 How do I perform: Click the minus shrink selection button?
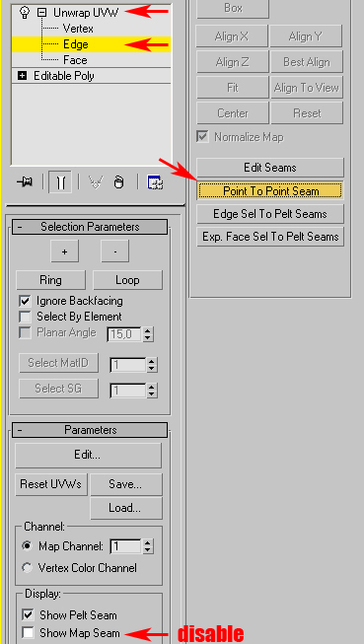(x=115, y=251)
